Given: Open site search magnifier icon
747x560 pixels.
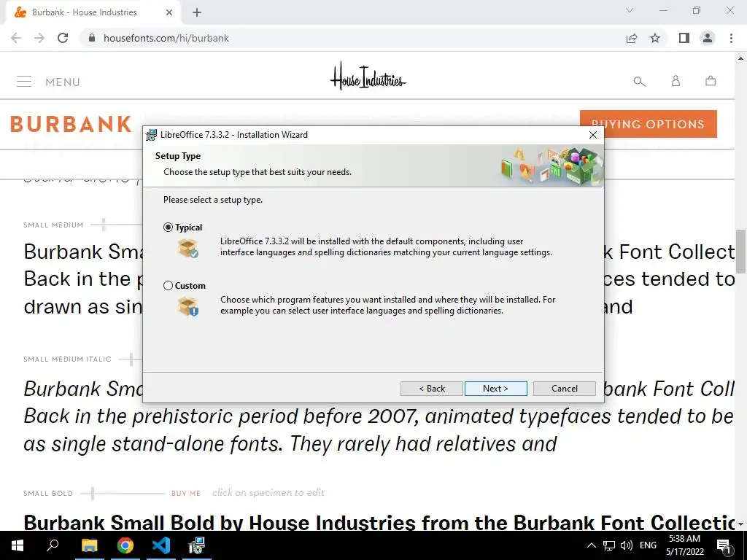Looking at the screenshot, I should click(639, 82).
